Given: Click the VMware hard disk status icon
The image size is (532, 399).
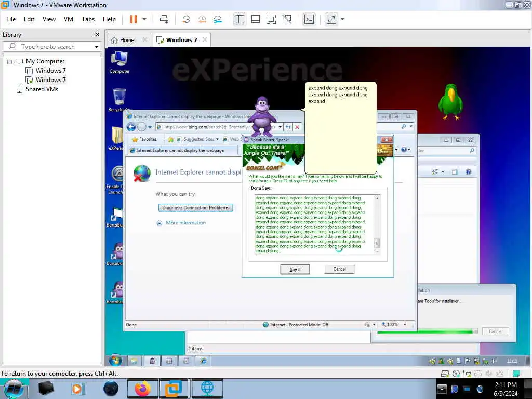Looking at the screenshot, I should (445, 374).
